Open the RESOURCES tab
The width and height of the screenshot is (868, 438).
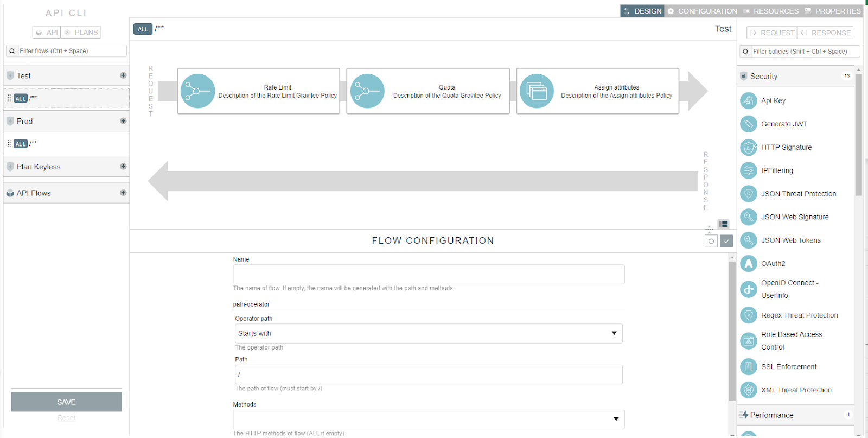771,11
